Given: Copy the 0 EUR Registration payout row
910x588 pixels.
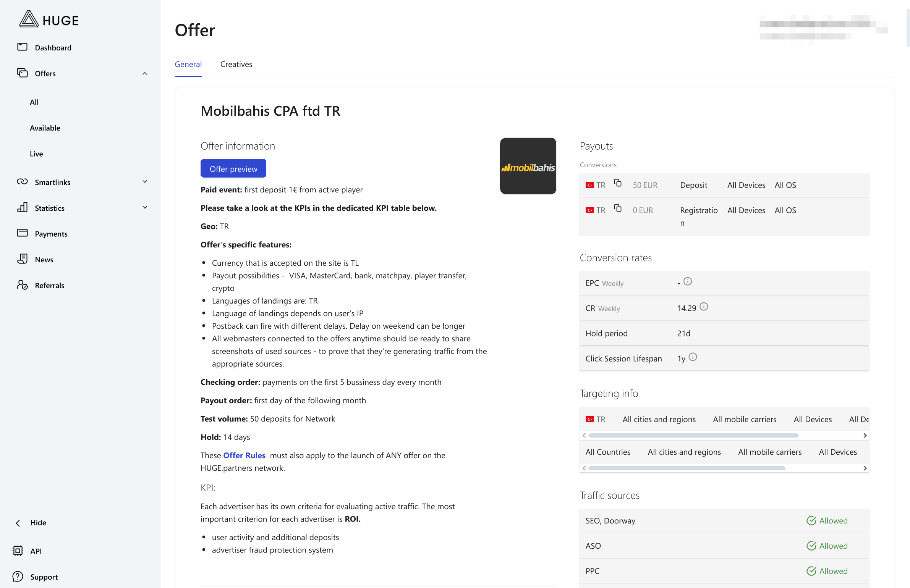Looking at the screenshot, I should 618,208.
